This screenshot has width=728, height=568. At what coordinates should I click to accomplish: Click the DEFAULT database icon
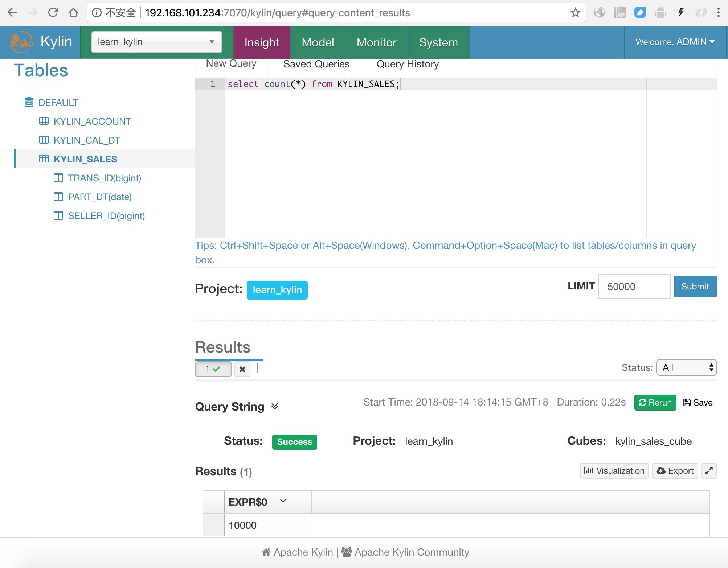[x=29, y=103]
